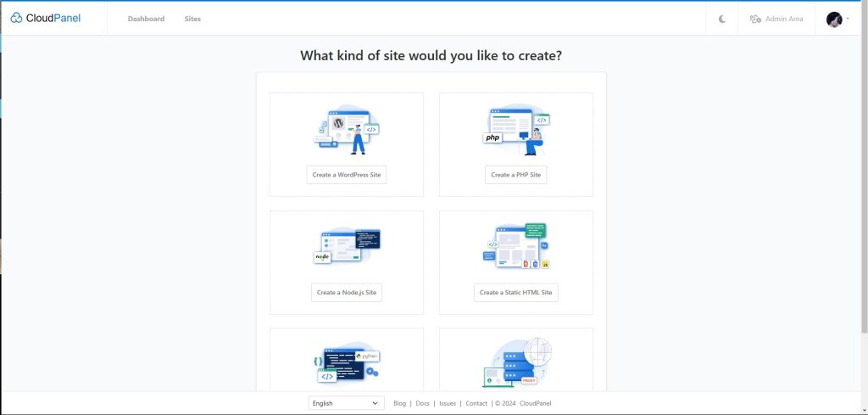The height and width of the screenshot is (415, 868).
Task: Click Create a Static HTML Site button
Action: 516,292
